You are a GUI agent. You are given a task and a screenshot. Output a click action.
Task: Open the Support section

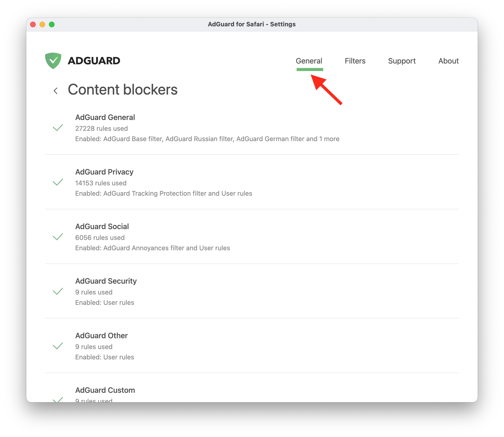tap(402, 61)
